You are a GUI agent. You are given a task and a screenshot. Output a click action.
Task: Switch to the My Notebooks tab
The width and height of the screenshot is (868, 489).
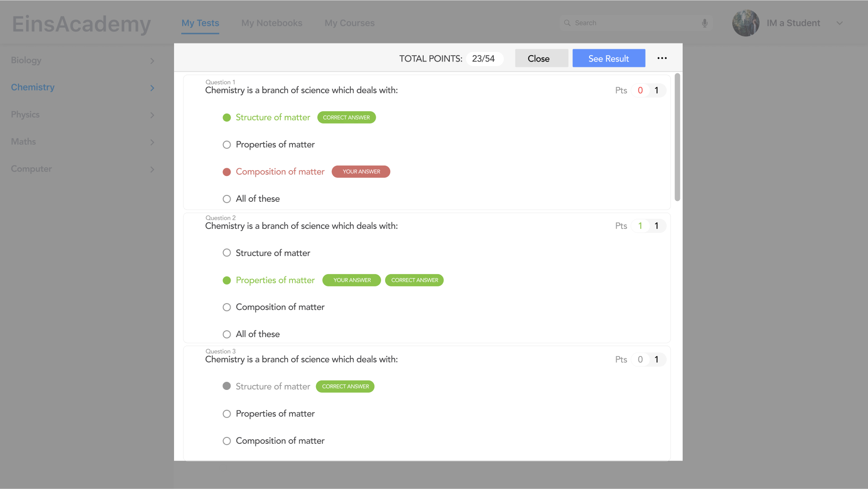[x=272, y=23]
